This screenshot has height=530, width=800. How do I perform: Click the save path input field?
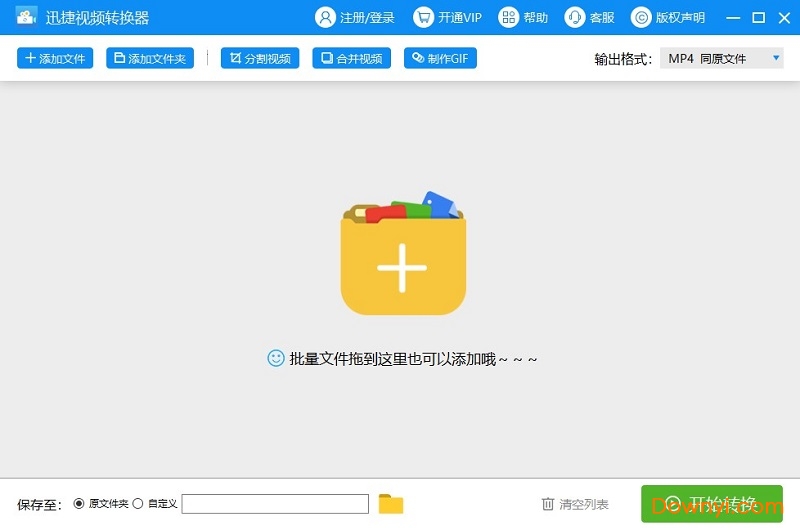click(275, 504)
